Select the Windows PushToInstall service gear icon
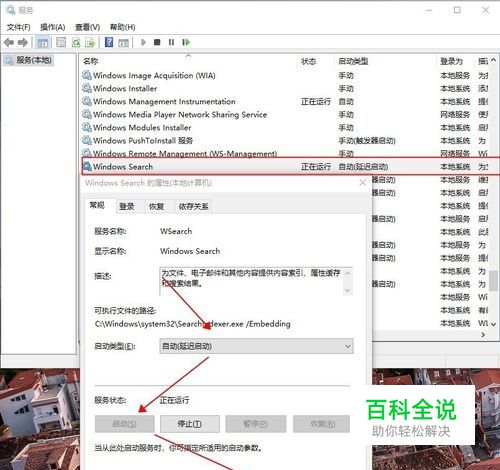 [87, 140]
